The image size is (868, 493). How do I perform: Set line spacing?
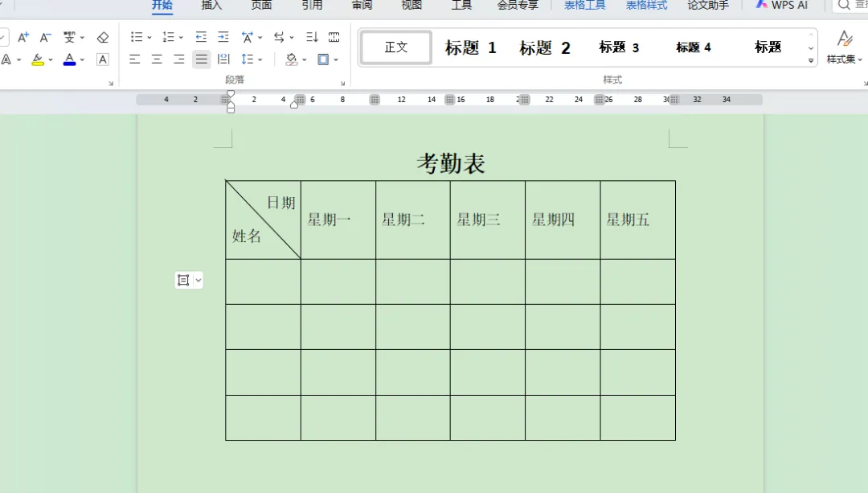click(248, 60)
